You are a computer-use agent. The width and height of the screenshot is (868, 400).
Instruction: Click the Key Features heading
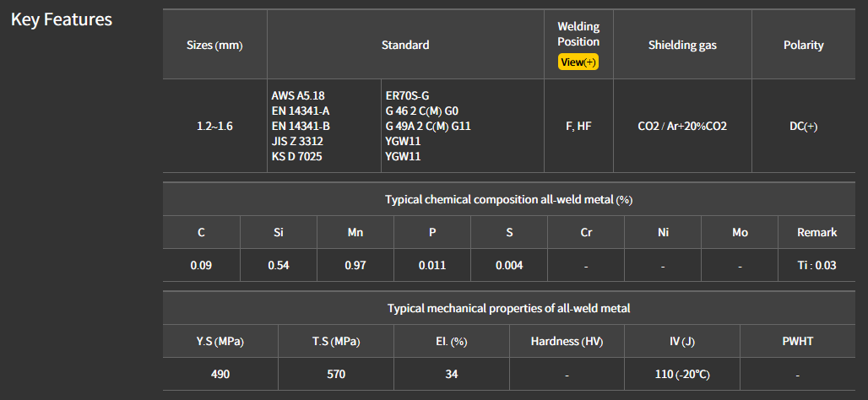click(x=62, y=19)
